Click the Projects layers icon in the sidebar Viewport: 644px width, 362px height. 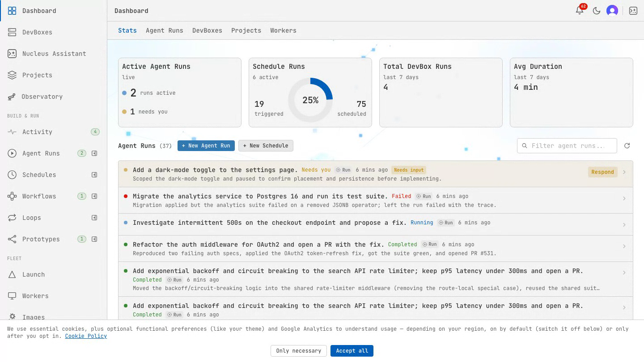point(12,75)
